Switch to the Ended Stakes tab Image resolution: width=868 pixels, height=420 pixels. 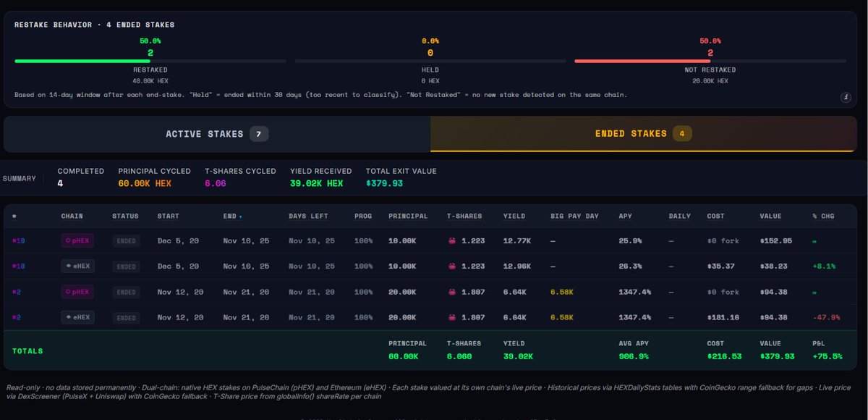point(644,134)
